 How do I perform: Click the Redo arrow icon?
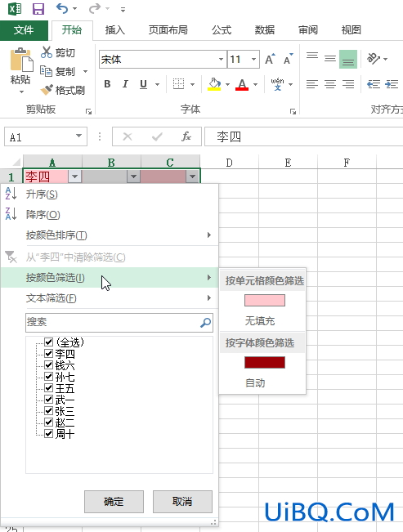pyautogui.click(x=94, y=8)
